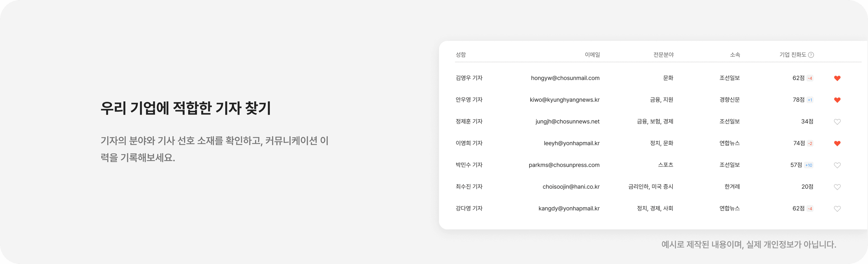Remove favorite heart on 이영희 기자
The width and height of the screenshot is (868, 264).
pyautogui.click(x=837, y=143)
